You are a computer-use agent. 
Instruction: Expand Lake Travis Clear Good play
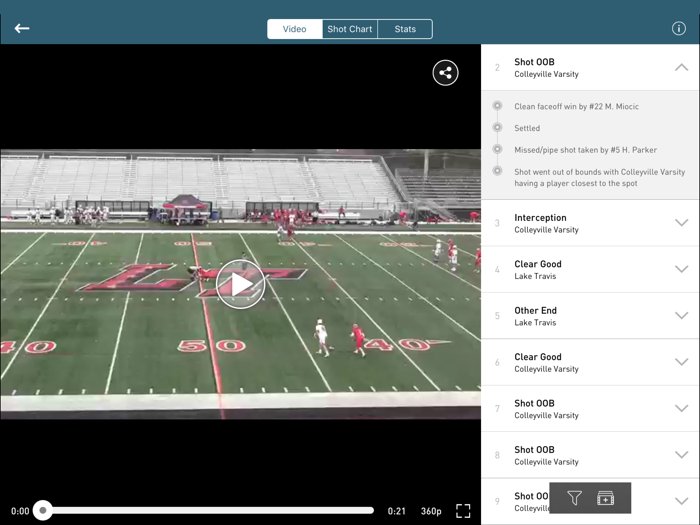pyautogui.click(x=681, y=269)
